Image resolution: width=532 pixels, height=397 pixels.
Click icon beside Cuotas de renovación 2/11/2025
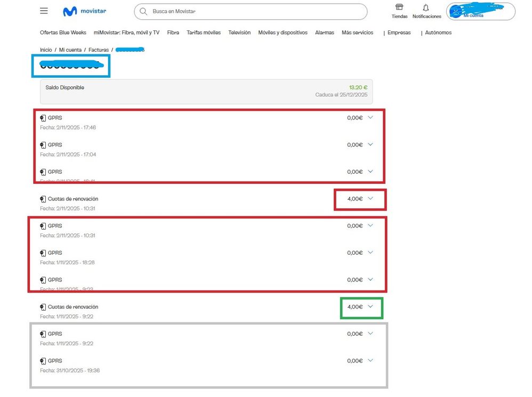(x=43, y=199)
